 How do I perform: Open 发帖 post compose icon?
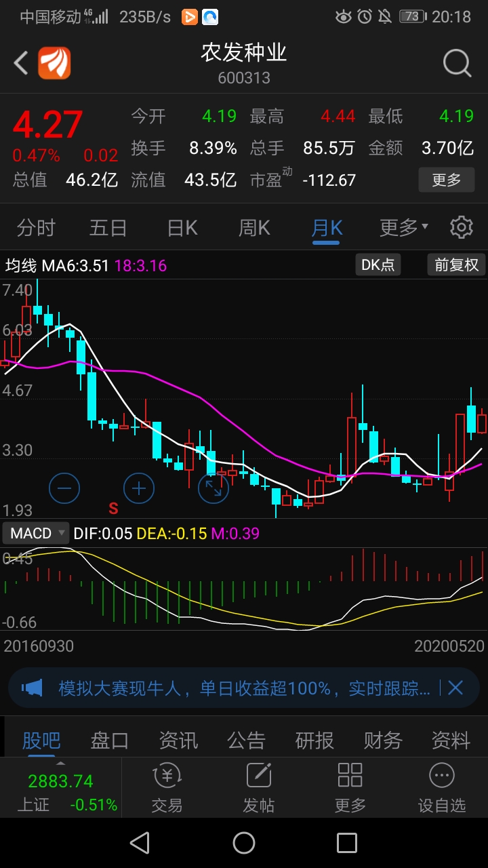pos(258,787)
